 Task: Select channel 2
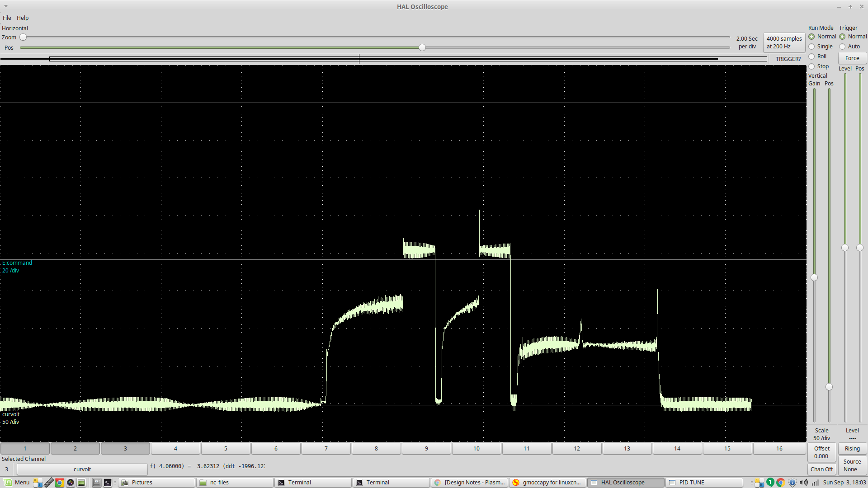click(x=75, y=448)
